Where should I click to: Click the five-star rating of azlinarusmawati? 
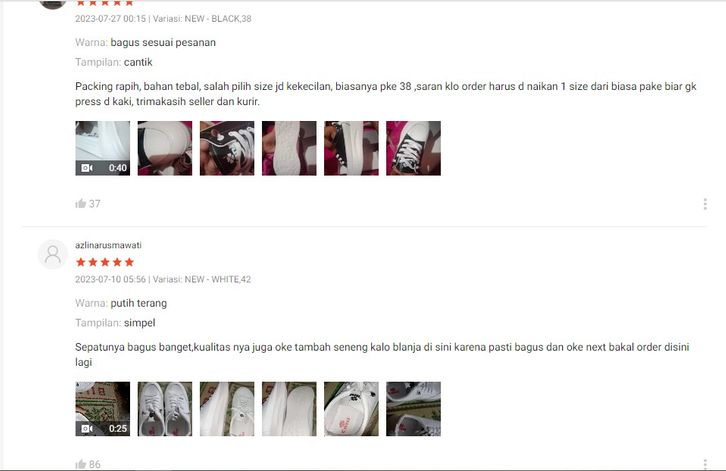pos(105,262)
